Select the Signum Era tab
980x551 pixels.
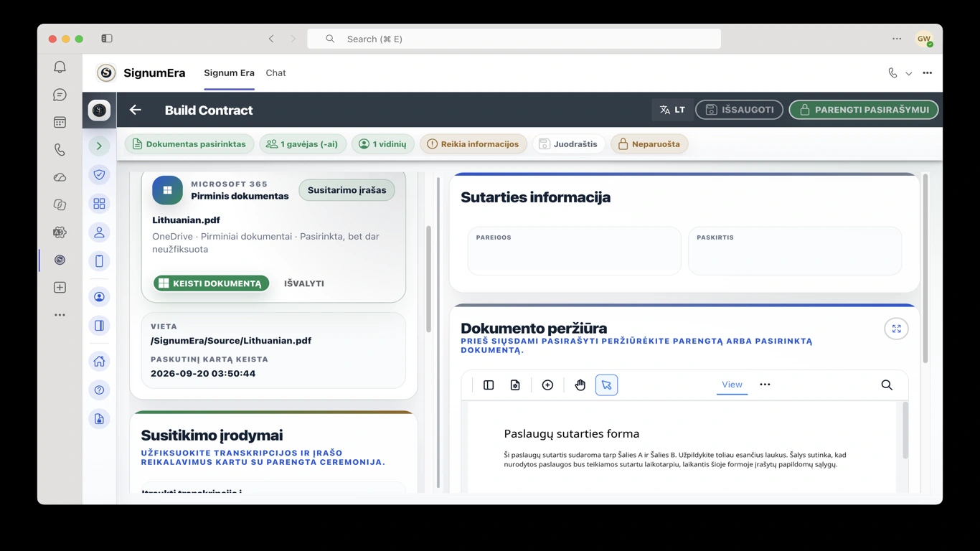coord(229,73)
